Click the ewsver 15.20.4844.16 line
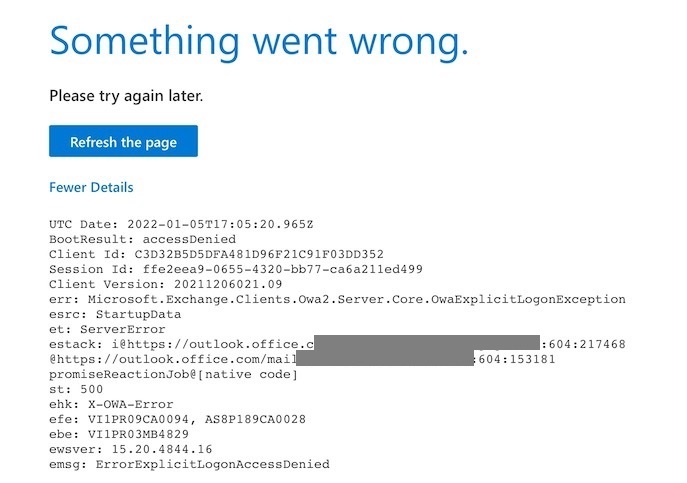The width and height of the screenshot is (687, 483). pyautogui.click(x=131, y=449)
